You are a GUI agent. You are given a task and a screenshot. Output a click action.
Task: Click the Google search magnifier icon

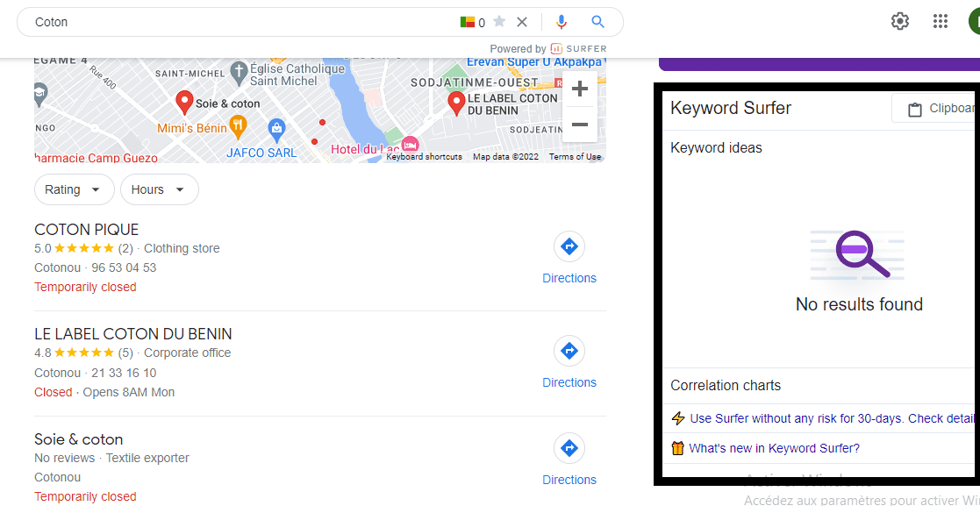tap(597, 23)
